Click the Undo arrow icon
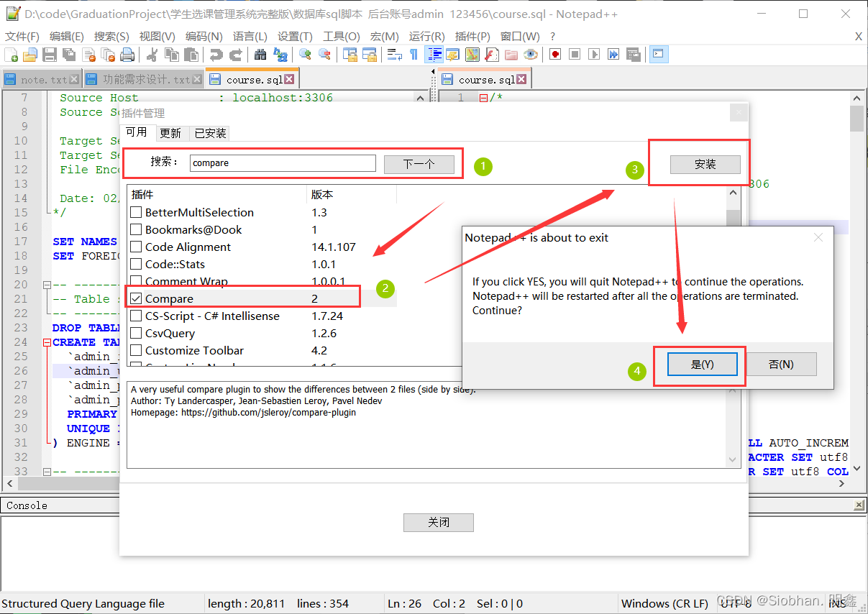The width and height of the screenshot is (868, 614). [x=216, y=55]
